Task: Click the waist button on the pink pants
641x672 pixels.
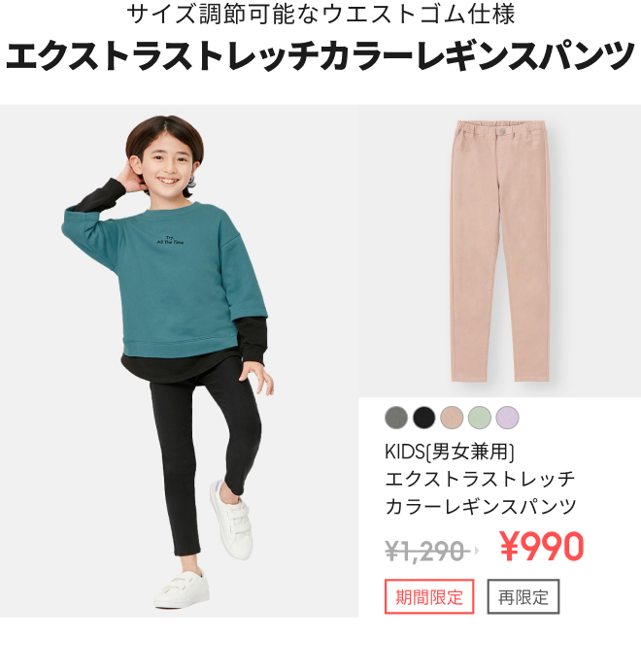Action: click(x=502, y=131)
